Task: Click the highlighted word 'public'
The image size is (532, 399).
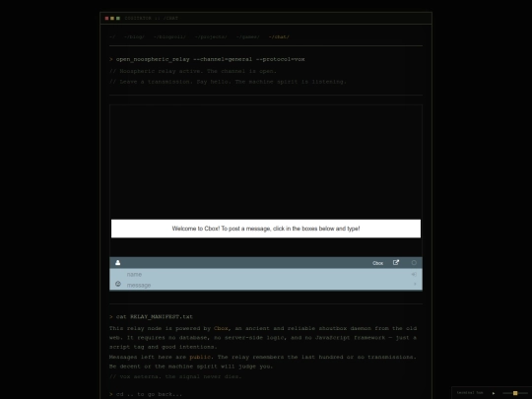Action: coord(200,357)
